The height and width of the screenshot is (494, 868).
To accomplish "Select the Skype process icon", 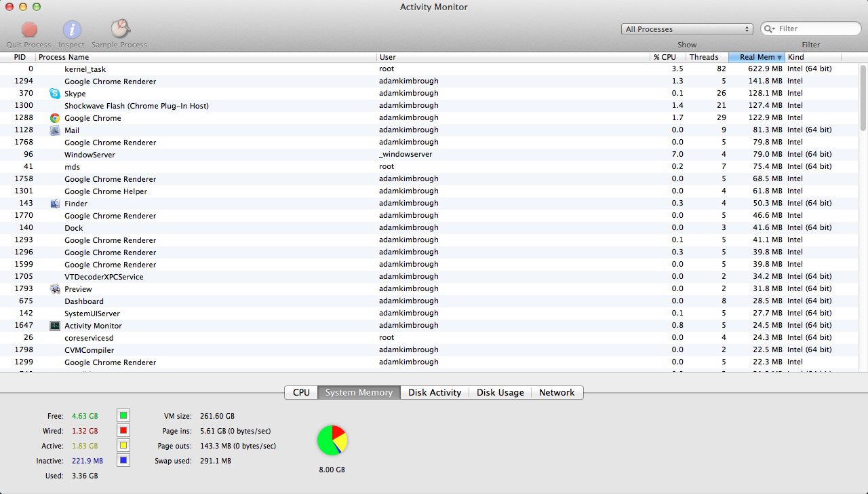I will coord(55,94).
